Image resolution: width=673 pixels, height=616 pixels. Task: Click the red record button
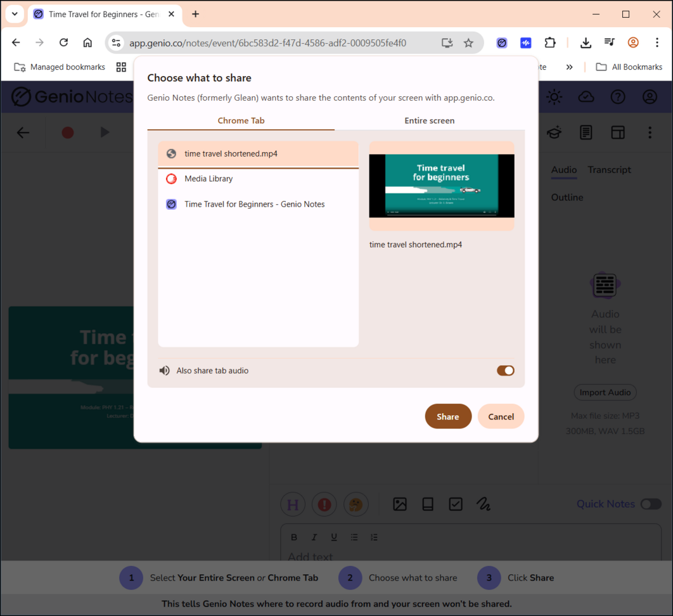tap(68, 132)
